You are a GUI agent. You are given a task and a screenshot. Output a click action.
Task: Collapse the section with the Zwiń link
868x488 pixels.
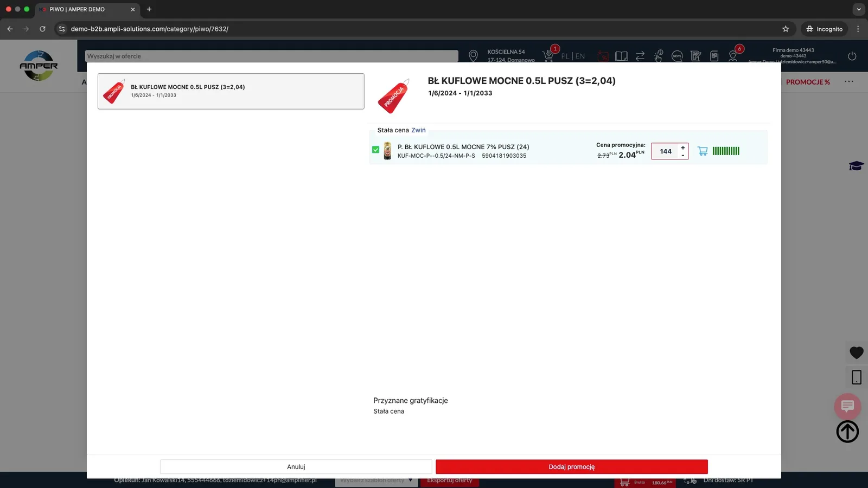(418, 130)
